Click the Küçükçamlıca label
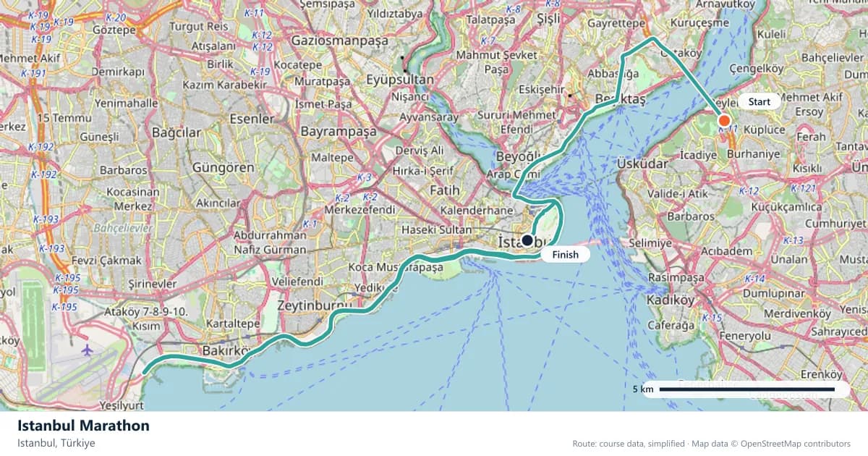Viewport: 868px width, 456px height. pyautogui.click(x=786, y=207)
